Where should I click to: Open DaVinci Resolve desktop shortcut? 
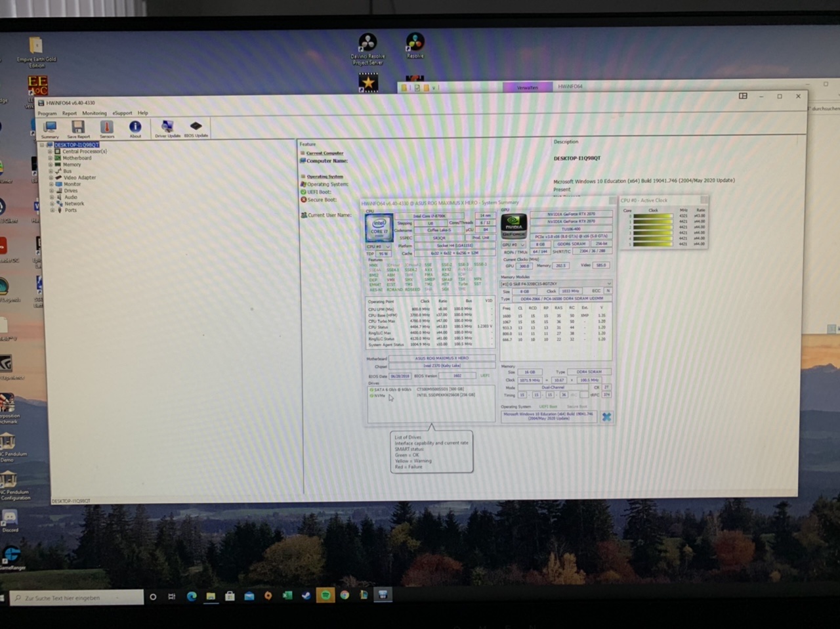pyautogui.click(x=415, y=46)
